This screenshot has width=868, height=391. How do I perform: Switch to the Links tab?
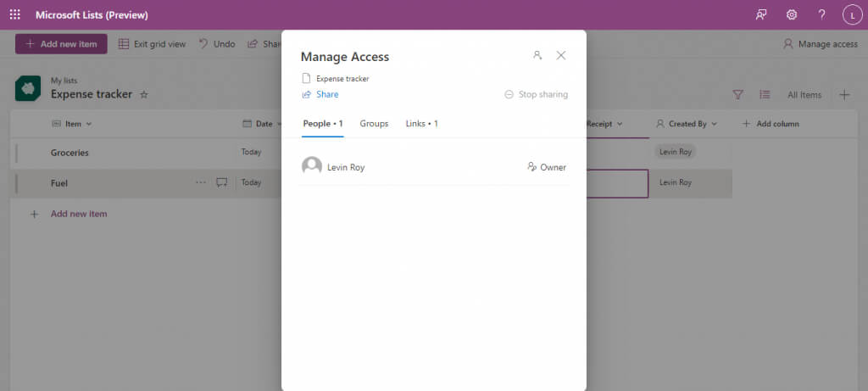tap(421, 124)
